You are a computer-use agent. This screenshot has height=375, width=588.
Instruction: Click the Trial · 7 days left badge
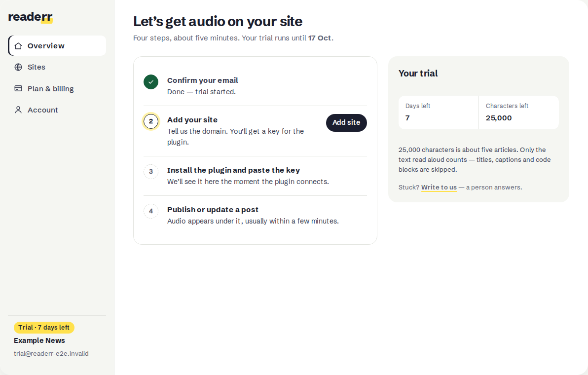(x=44, y=327)
